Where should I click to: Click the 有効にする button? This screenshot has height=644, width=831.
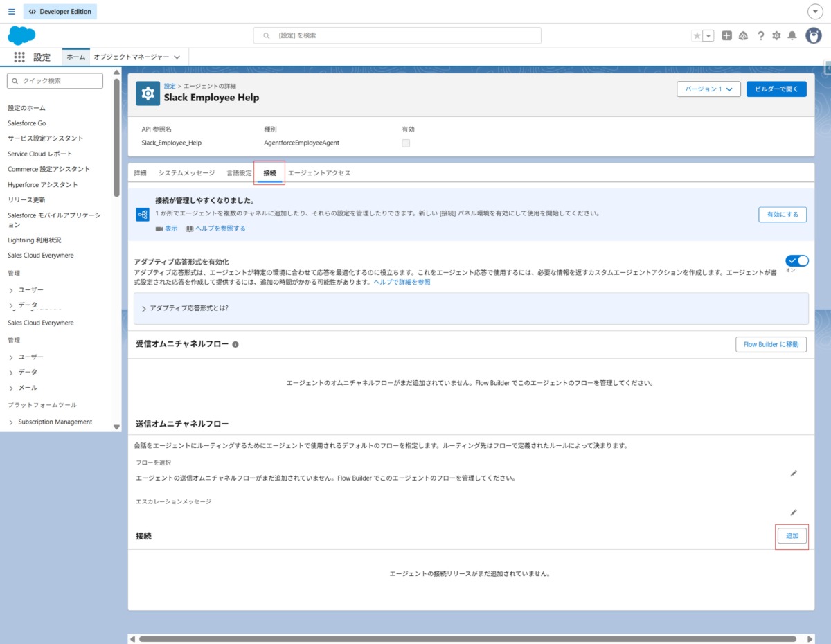tap(783, 215)
